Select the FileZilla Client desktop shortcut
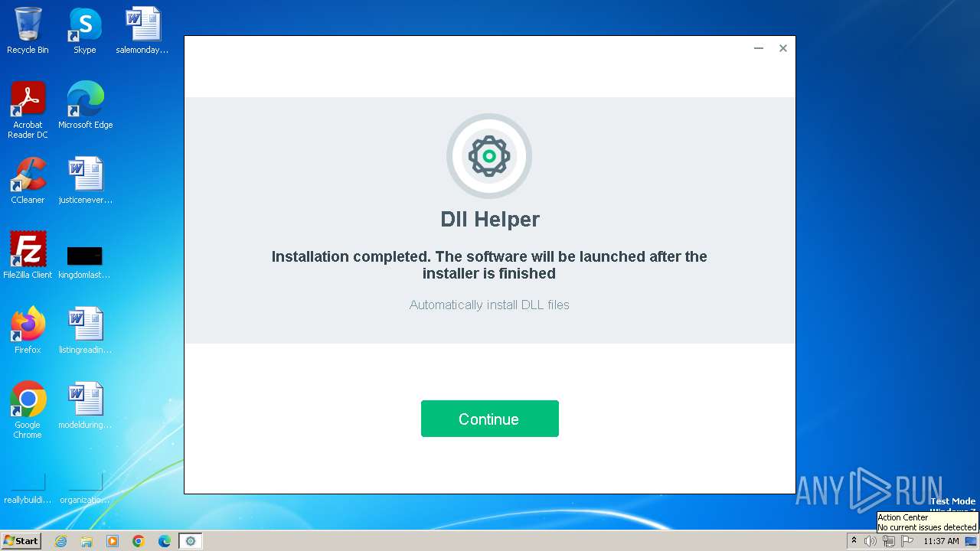The height and width of the screenshot is (551, 980). tap(28, 256)
